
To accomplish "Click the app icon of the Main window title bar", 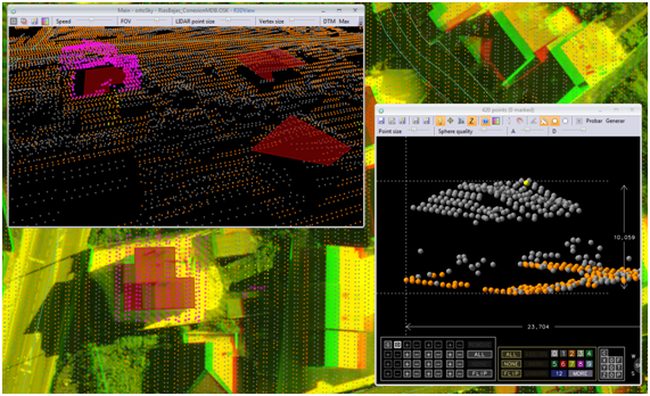I will pos(13,11).
